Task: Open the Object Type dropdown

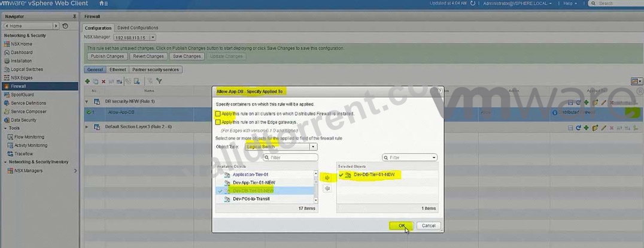Action: [x=314, y=147]
